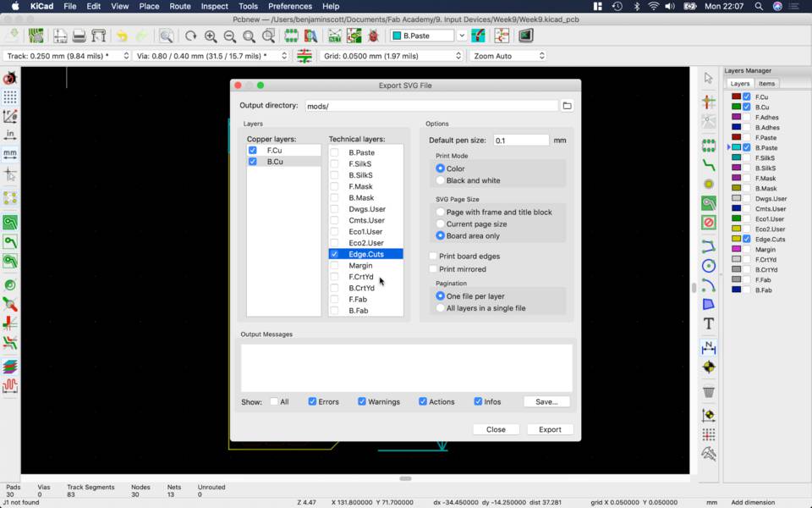Click the Page Settings toolbar icon

[x=60, y=36]
